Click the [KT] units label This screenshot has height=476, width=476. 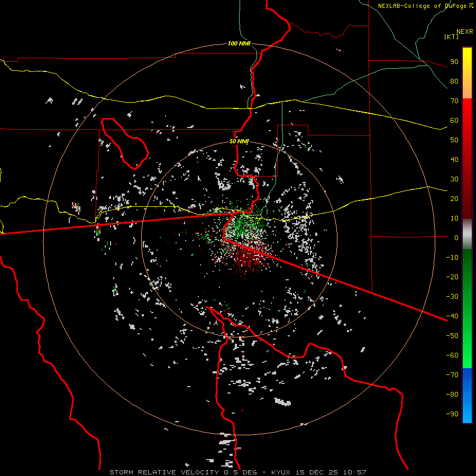[451, 36]
